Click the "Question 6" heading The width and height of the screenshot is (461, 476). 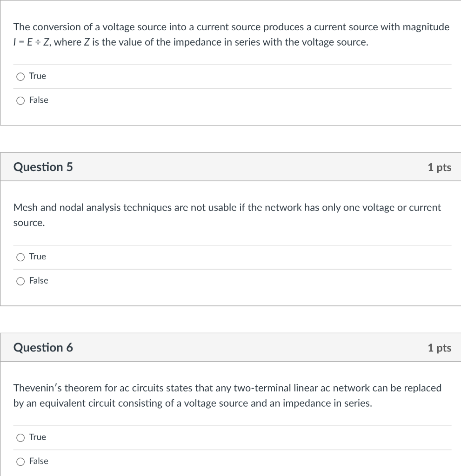point(43,348)
